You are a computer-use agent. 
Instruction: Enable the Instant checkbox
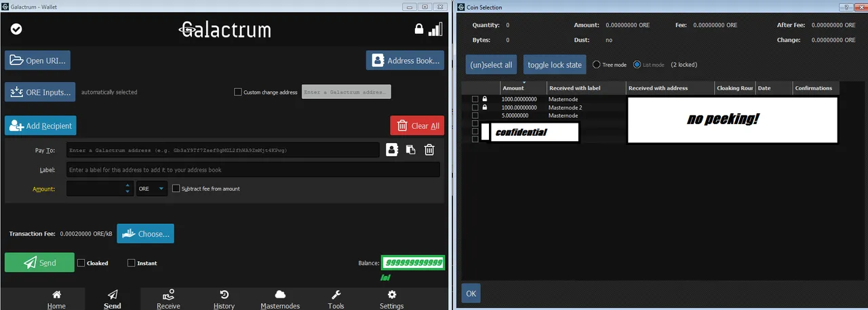pos(132,263)
